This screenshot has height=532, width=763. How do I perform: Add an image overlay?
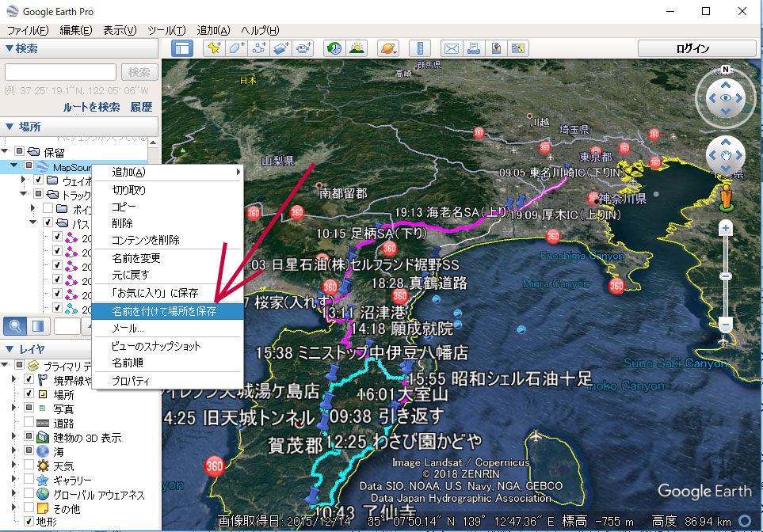[281, 48]
